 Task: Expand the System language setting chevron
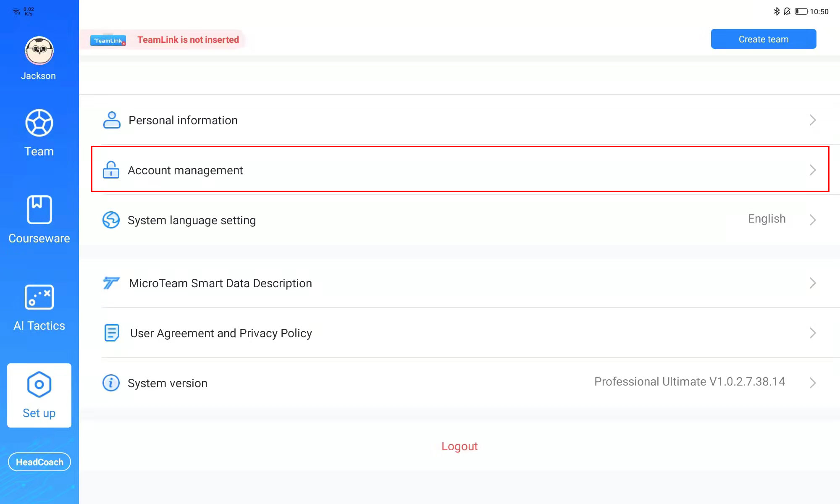click(x=813, y=220)
